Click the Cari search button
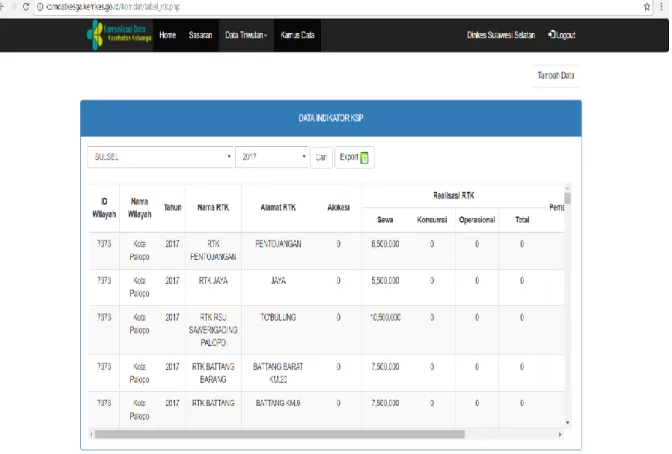 [321, 157]
